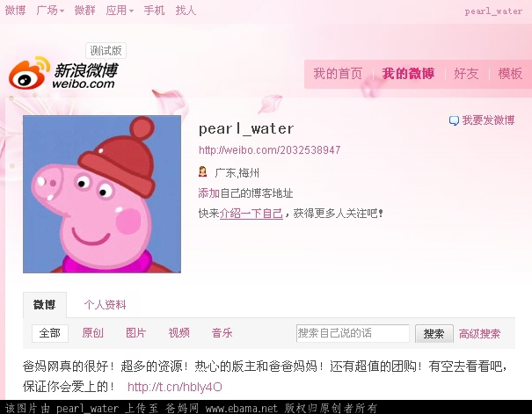Open the Peppa Pig profile avatar

pos(102,194)
